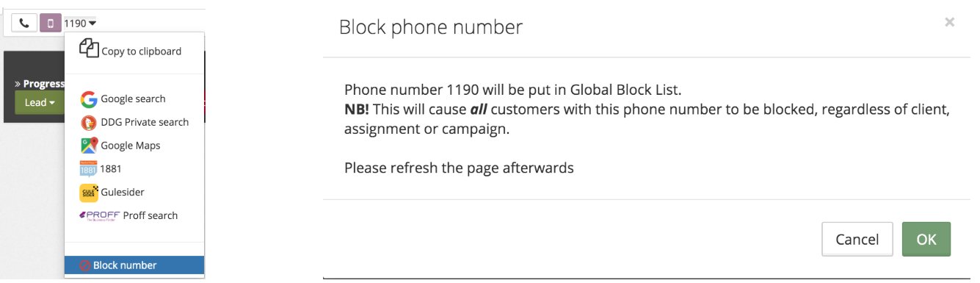Viewport: 980px width, 283px height.
Task: Click the landline phone icon button
Action: click(24, 23)
